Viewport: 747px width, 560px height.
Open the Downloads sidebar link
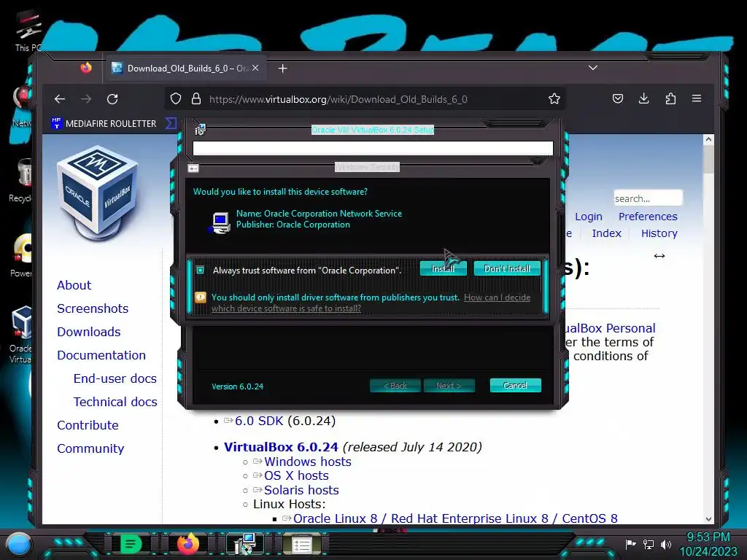pyautogui.click(x=88, y=332)
